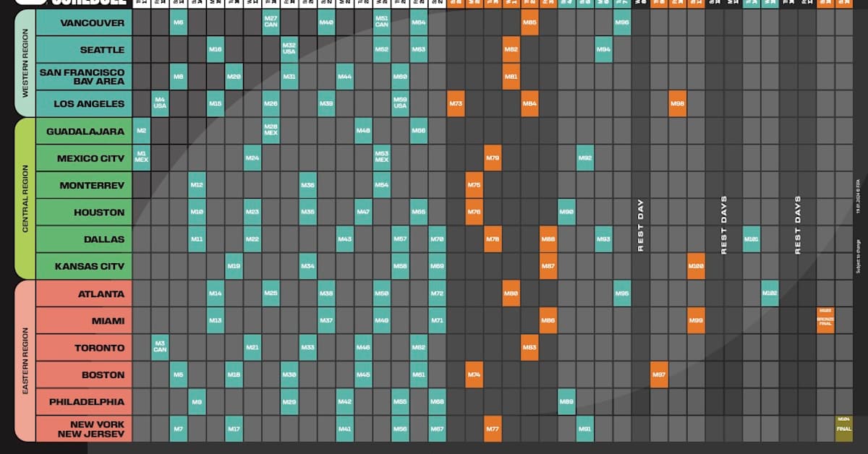This screenshot has width=868, height=454.
Task: Select match M100 in Kansas City row
Action: [696, 267]
